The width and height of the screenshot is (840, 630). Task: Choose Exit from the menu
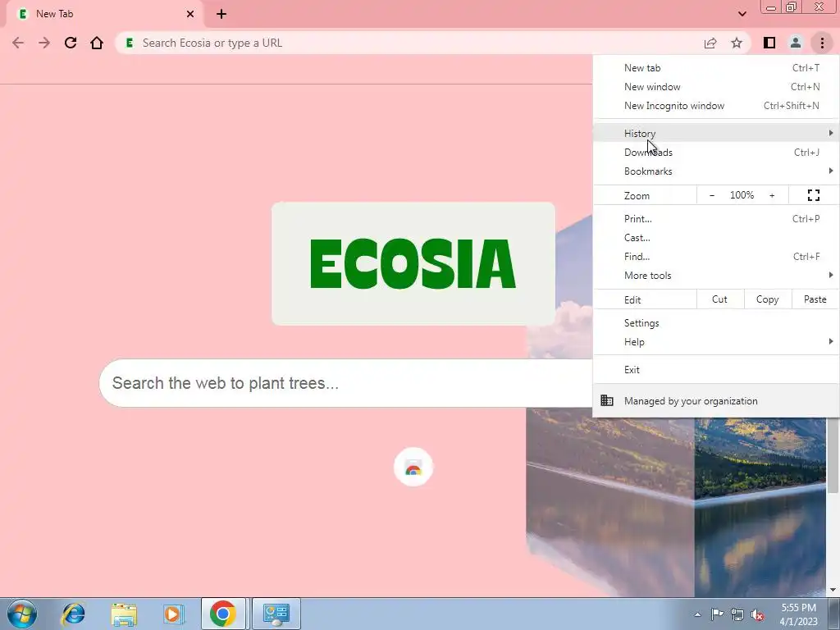(715, 370)
